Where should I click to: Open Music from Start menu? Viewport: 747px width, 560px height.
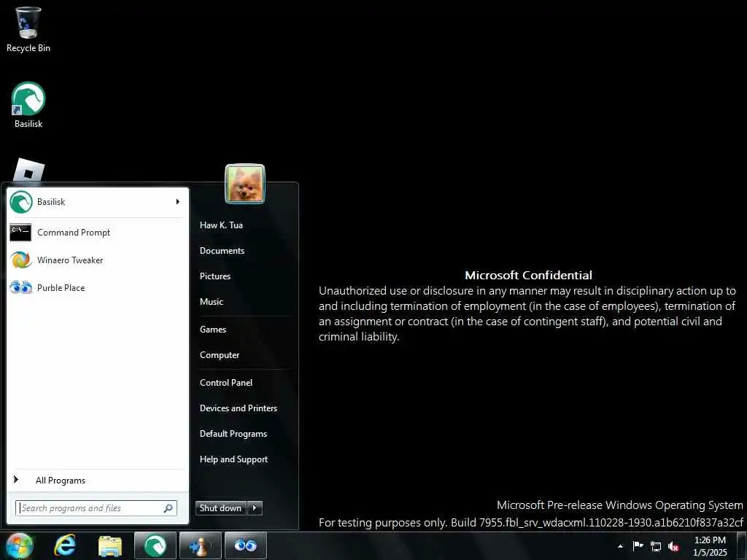coord(212,302)
